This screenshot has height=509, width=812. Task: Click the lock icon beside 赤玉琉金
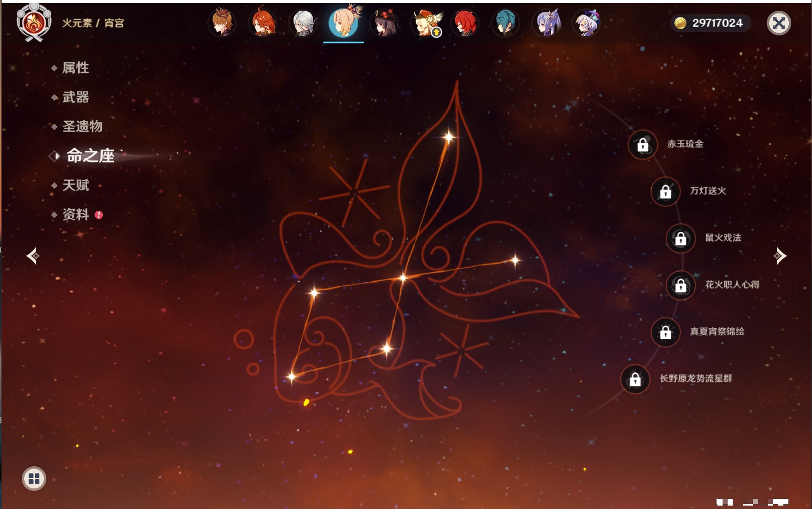click(643, 145)
